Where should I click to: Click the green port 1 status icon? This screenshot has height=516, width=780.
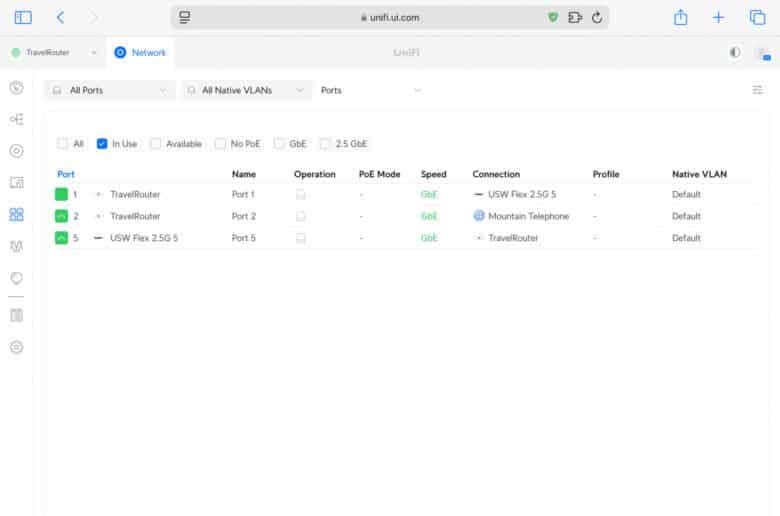pos(61,194)
